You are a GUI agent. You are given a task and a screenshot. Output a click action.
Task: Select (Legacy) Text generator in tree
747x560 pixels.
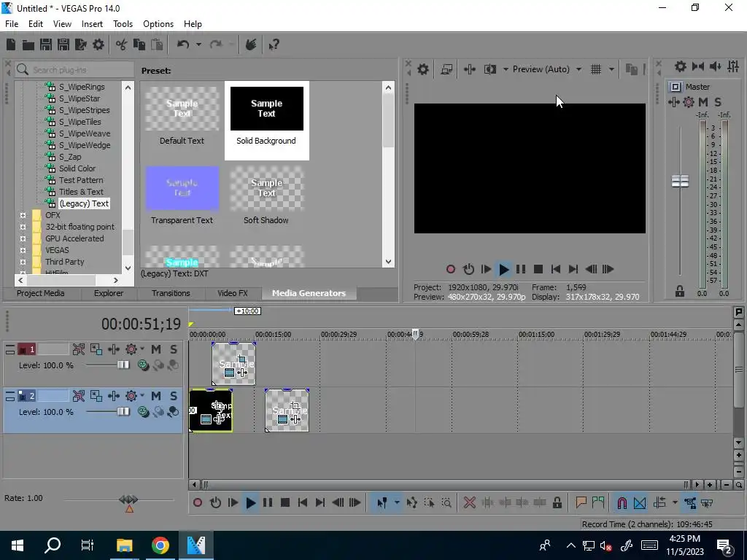tap(84, 203)
